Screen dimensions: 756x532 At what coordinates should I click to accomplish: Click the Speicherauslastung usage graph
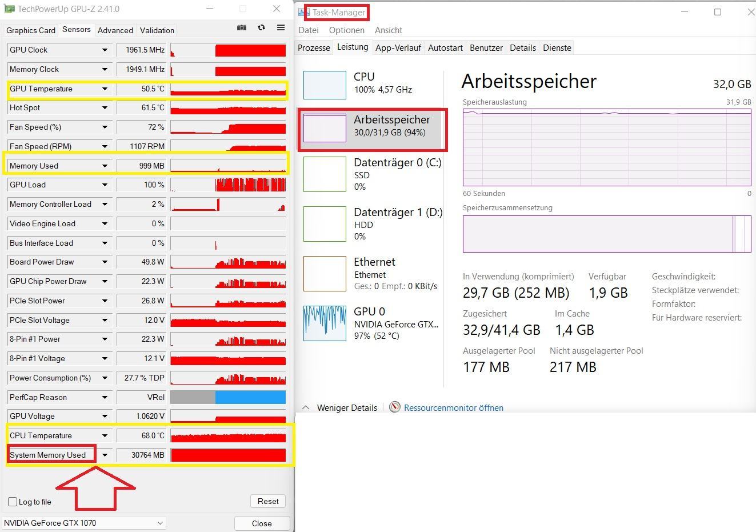coord(607,147)
